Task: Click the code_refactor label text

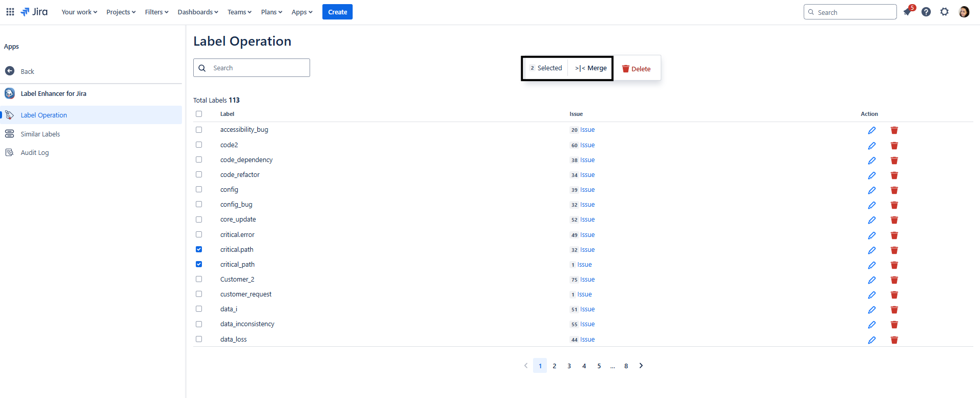Action: 240,175
